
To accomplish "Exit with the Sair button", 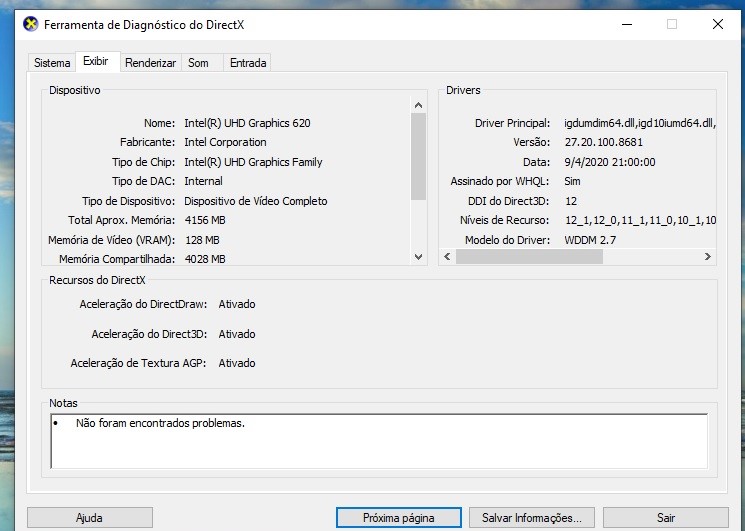I will click(666, 517).
